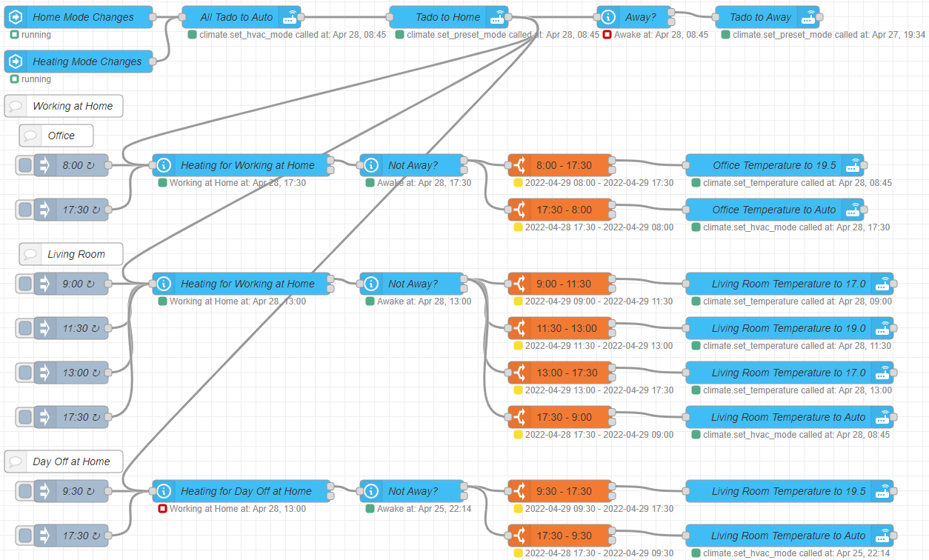Select Living Room Temperature to 17.0 called at 09:00

[790, 284]
